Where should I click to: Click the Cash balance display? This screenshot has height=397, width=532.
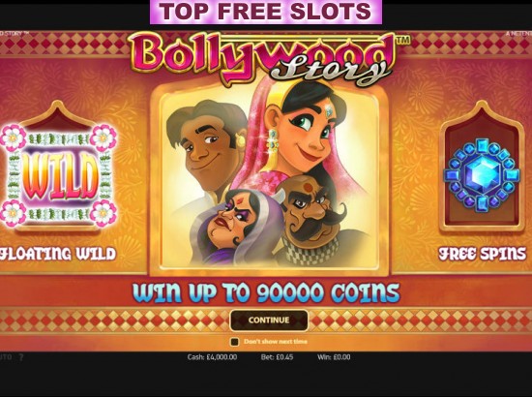(x=213, y=357)
